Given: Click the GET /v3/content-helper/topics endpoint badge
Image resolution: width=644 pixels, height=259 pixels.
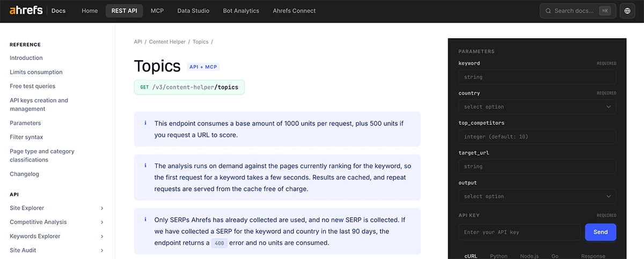Looking at the screenshot, I should coord(189,87).
